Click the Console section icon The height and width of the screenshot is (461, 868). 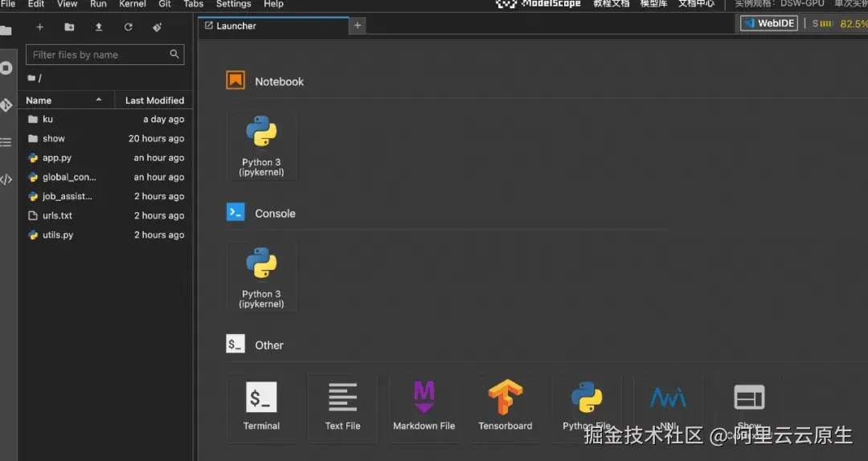click(x=235, y=212)
